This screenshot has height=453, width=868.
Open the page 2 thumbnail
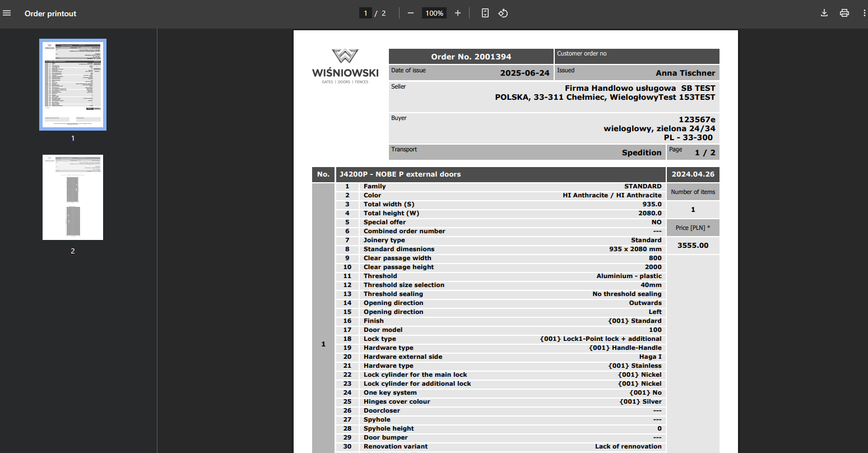tap(73, 197)
